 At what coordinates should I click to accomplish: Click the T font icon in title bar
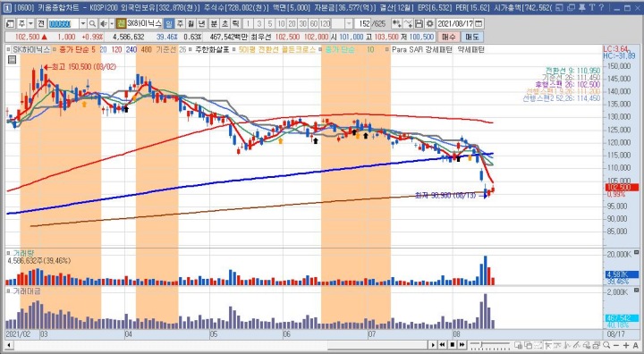592,7
